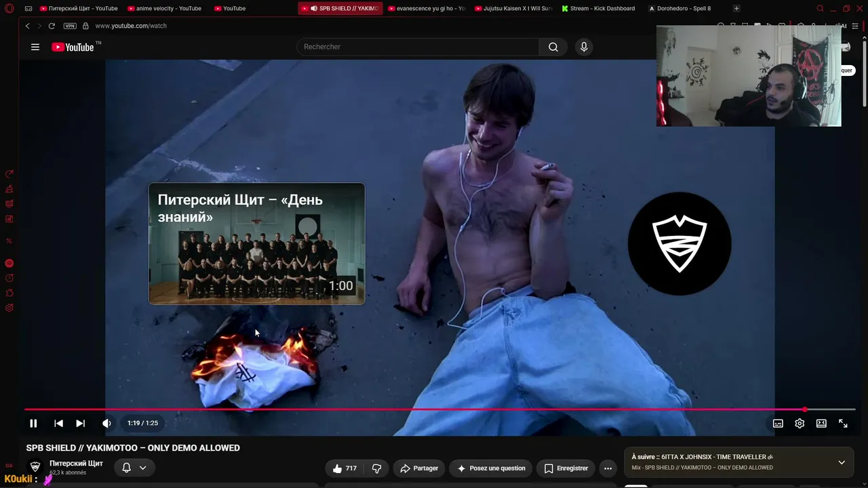Click the Partager share button

[x=419, y=468]
